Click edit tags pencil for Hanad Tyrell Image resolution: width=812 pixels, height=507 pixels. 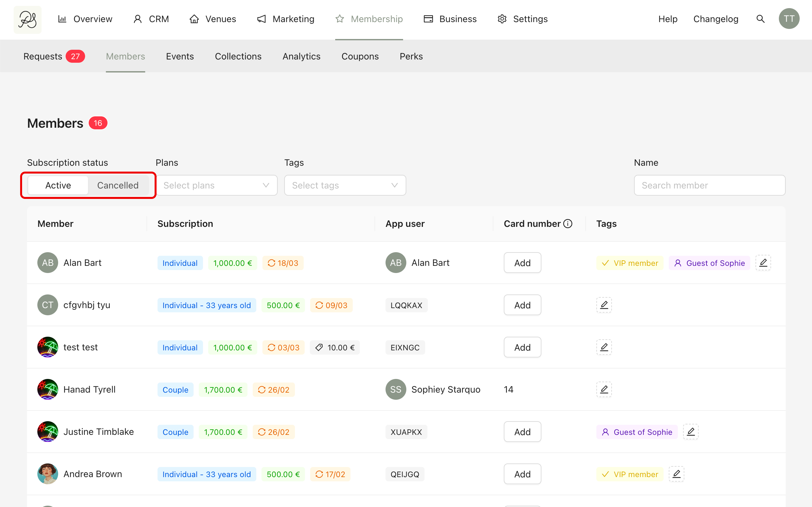(604, 389)
